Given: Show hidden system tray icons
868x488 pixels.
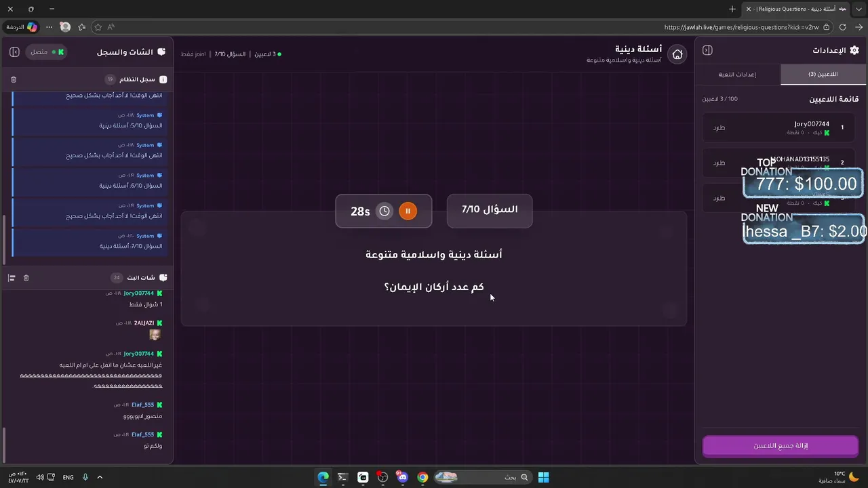Looking at the screenshot, I should click(100, 477).
